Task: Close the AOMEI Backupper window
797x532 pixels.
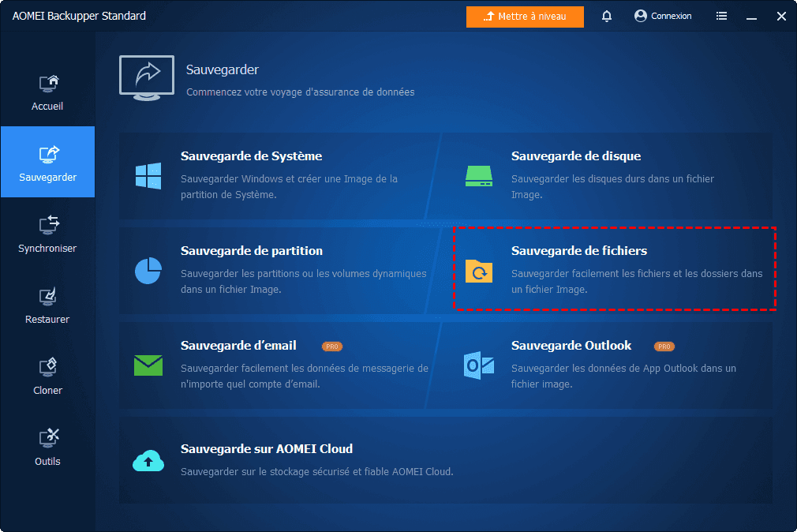Action: pos(782,17)
